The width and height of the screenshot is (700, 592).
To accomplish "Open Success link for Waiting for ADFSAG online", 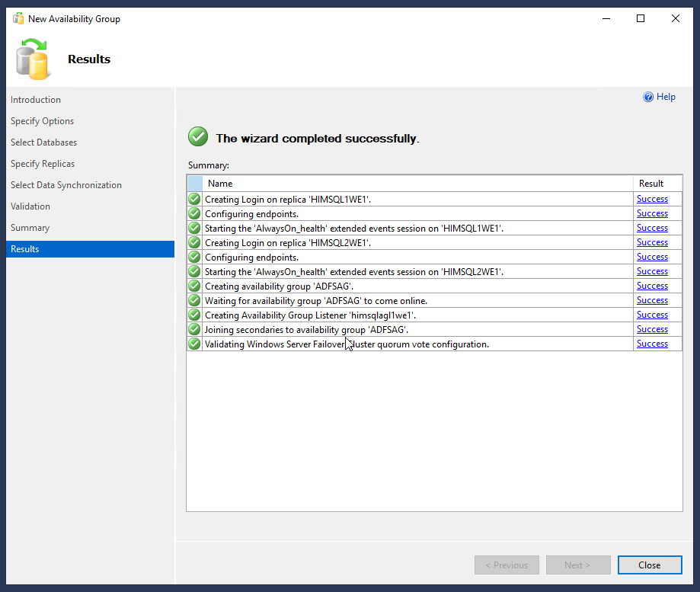I will point(652,300).
